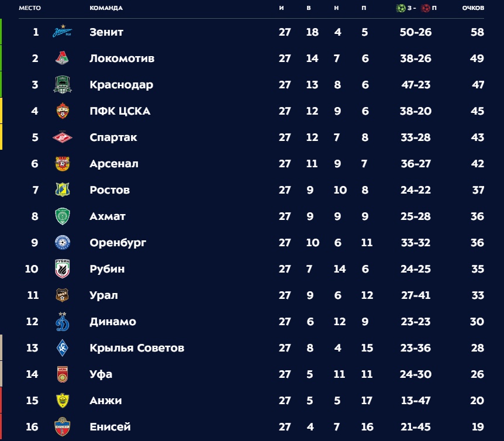Open the Anzhi yellow team crest

(63, 401)
